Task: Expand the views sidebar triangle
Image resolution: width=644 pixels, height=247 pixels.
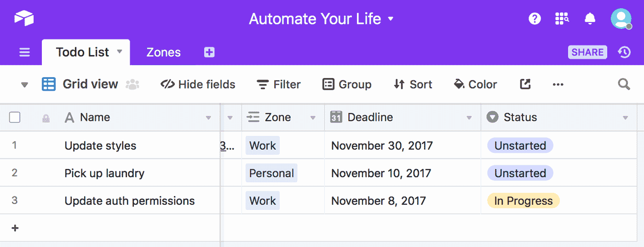Action: [x=25, y=84]
